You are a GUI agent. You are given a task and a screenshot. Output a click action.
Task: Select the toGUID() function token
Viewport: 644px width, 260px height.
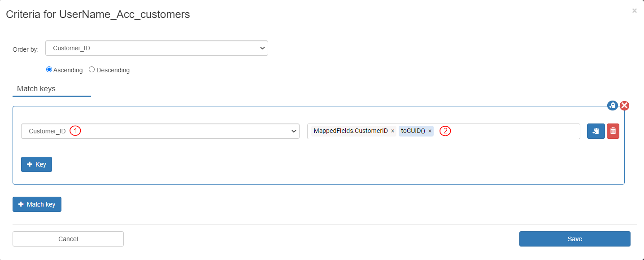click(x=413, y=131)
